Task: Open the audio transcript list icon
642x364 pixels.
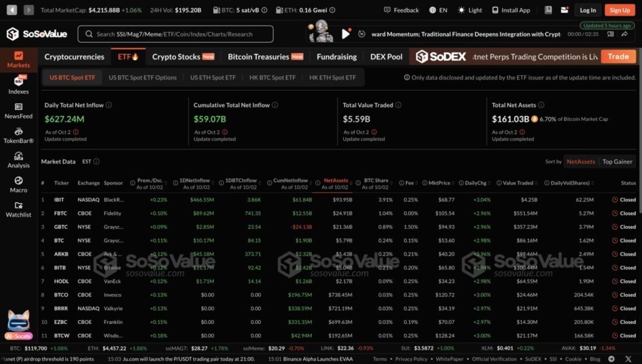Action: tap(611, 34)
